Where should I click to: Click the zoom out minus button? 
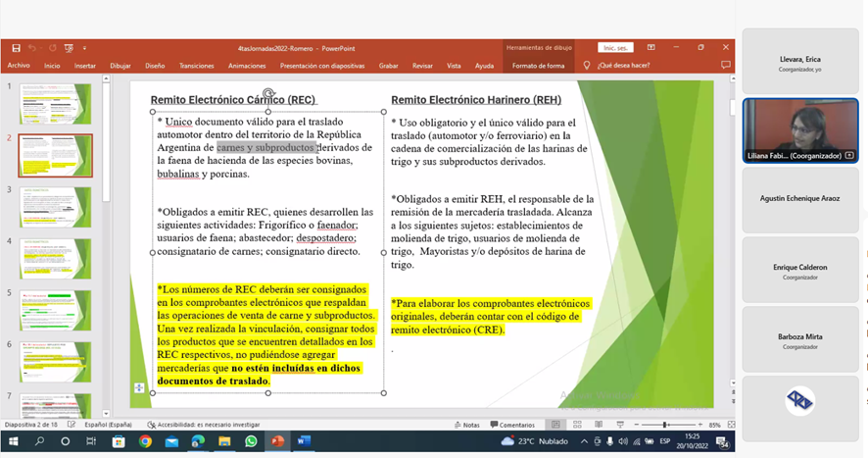[x=637, y=425]
